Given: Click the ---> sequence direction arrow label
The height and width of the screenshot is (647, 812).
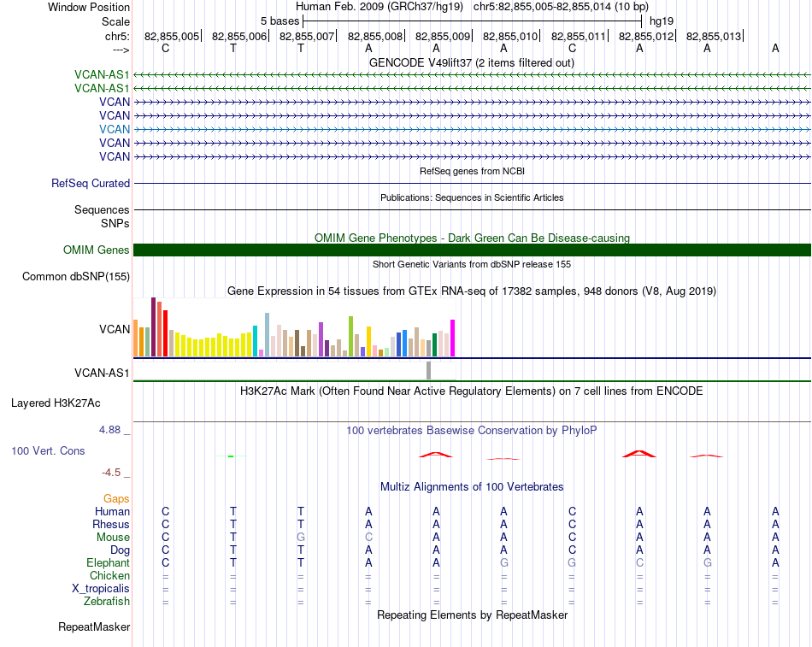Looking at the screenshot, I should [121, 50].
